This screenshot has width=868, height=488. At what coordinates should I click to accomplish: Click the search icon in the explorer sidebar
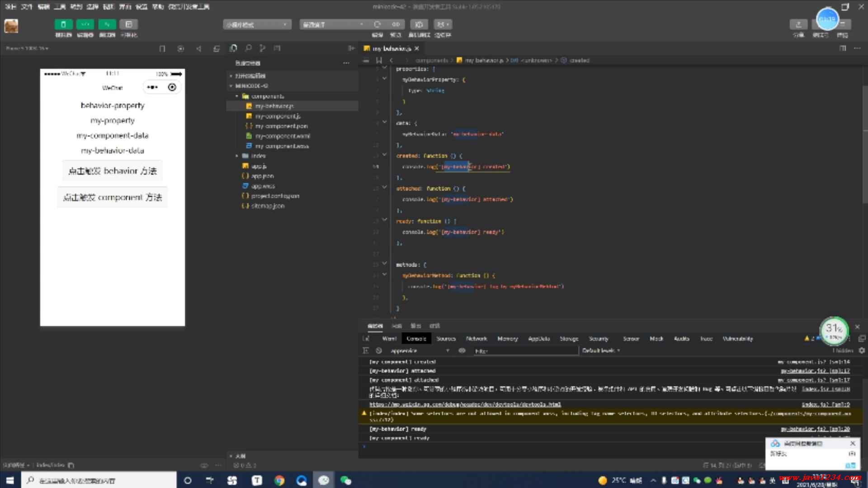[x=248, y=48]
